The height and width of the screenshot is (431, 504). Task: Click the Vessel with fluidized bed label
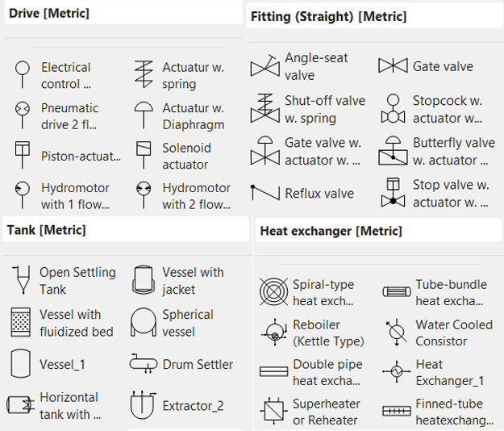pos(76,323)
